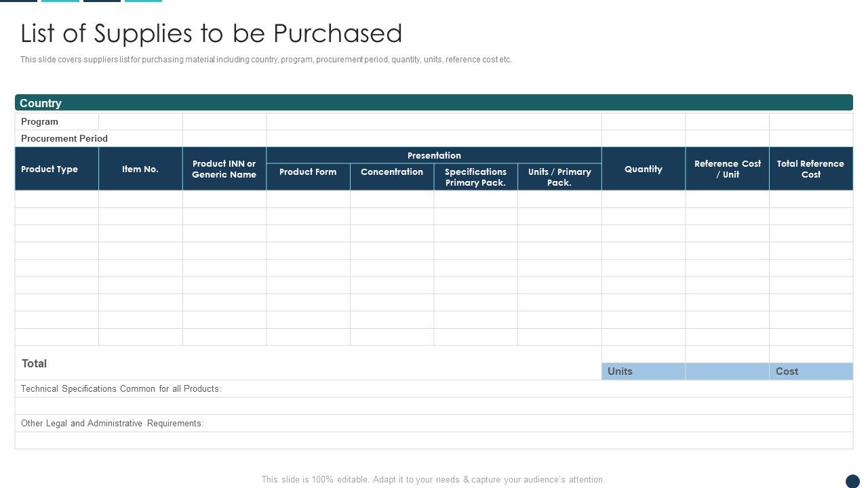Click the 'Product INN or Generic Name' header

(x=224, y=169)
